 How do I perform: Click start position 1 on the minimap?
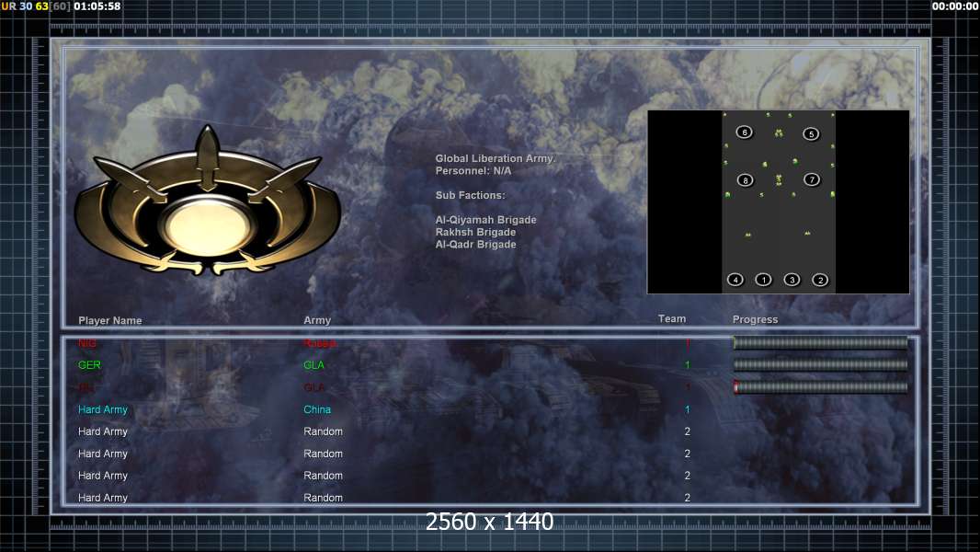(x=763, y=280)
